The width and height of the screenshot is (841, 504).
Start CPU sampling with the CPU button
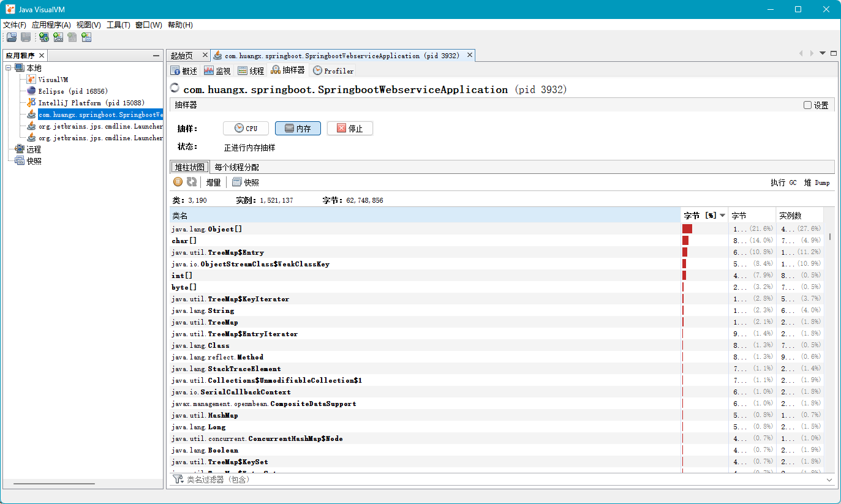click(246, 129)
